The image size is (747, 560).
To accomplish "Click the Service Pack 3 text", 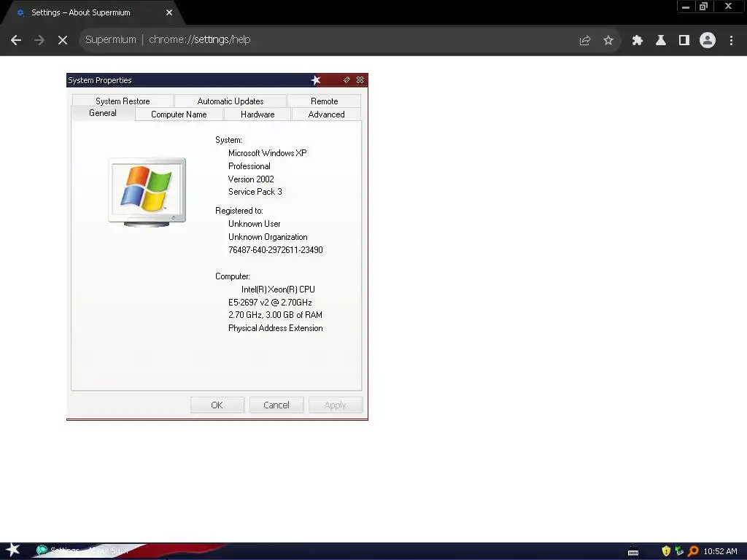I will coord(255,192).
